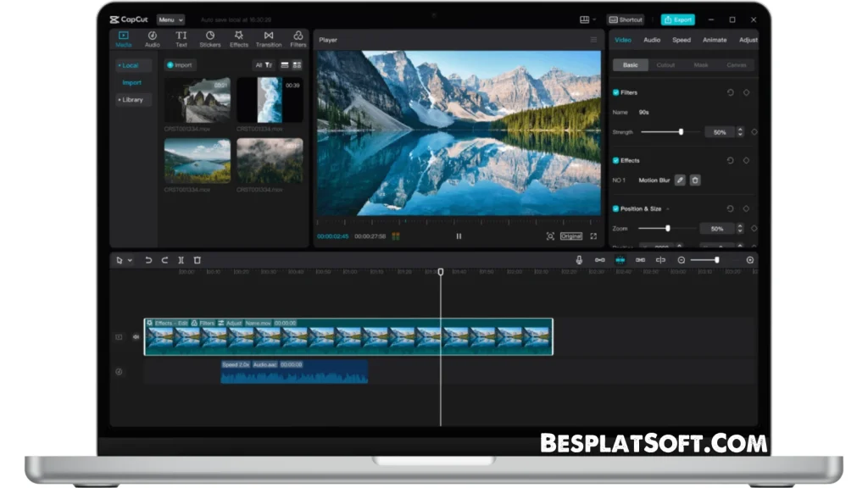Click the Filters Strength slider handle
Screen dimensions: 868x488
tap(681, 132)
